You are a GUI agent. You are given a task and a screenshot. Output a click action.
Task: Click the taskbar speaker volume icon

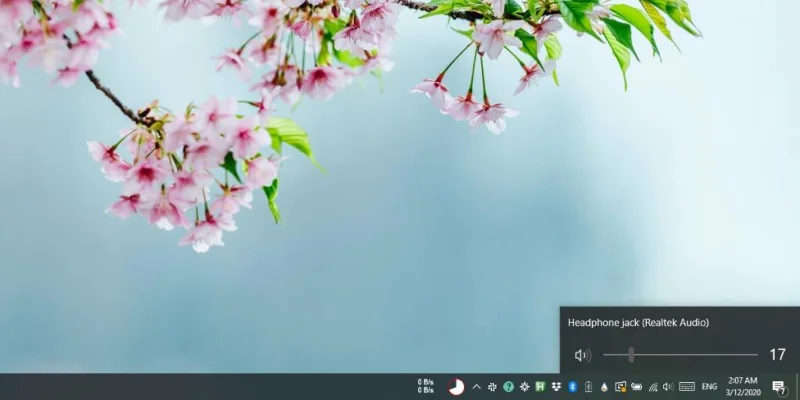pyautogui.click(x=668, y=387)
